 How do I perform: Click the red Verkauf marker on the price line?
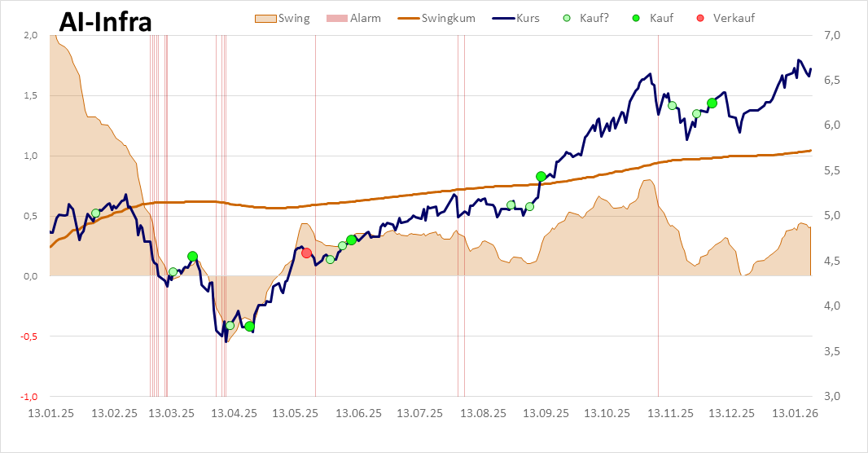point(306,253)
